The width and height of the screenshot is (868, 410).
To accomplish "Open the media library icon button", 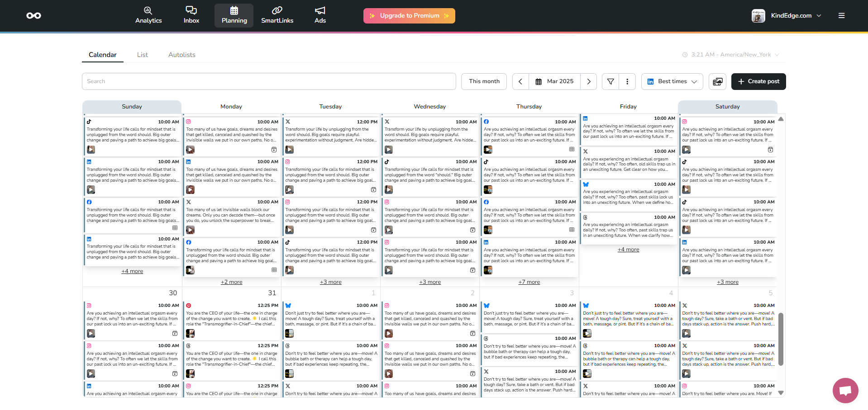I will tap(717, 81).
